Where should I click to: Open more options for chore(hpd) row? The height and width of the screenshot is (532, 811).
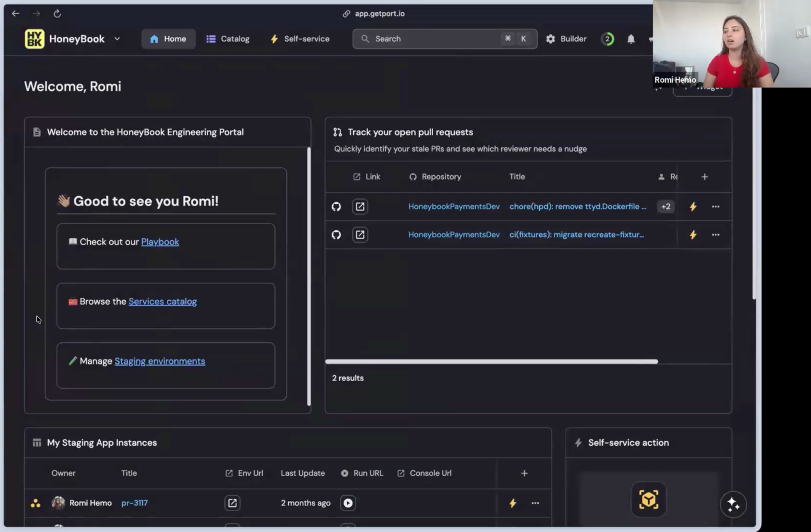pos(716,207)
